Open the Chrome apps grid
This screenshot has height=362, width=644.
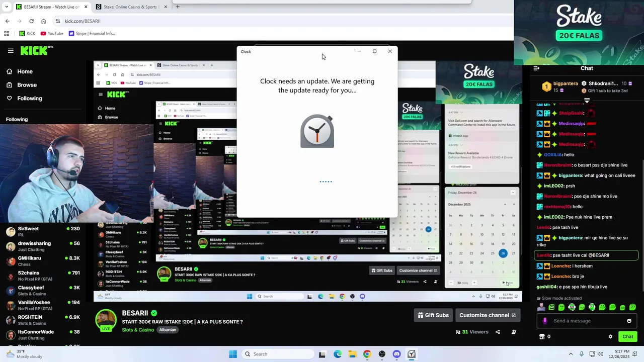[7, 34]
